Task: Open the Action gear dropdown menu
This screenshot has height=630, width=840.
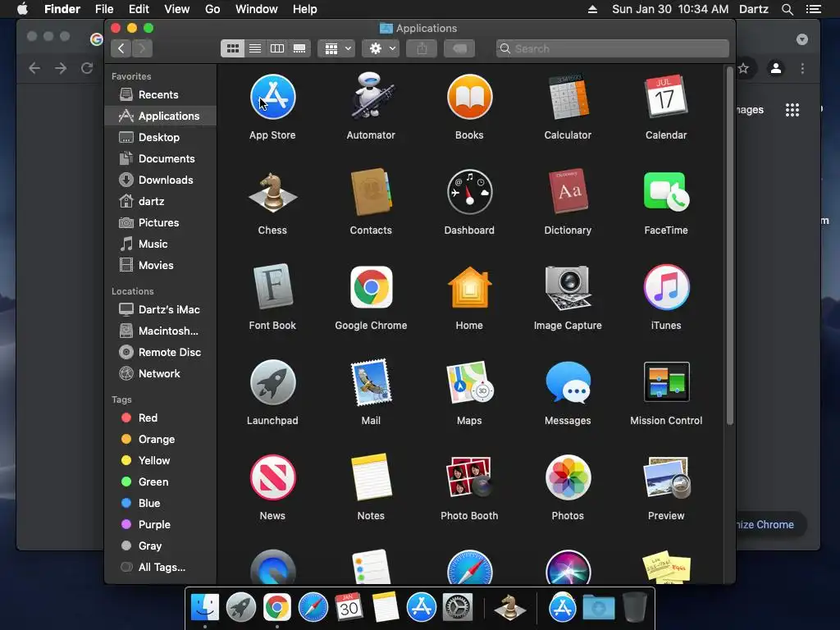Action: 381,48
